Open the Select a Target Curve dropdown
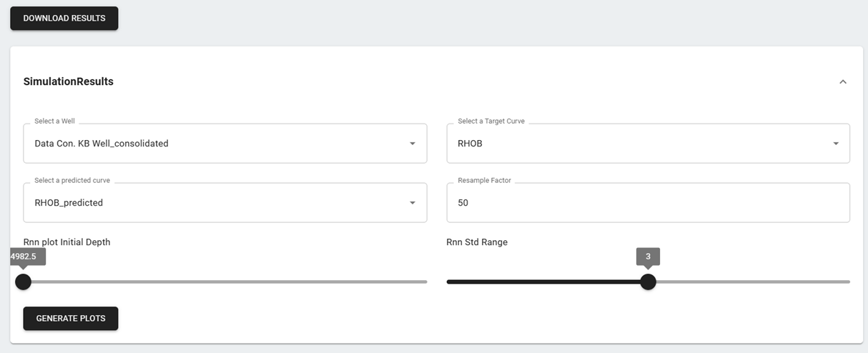868x353 pixels. pyautogui.click(x=638, y=144)
